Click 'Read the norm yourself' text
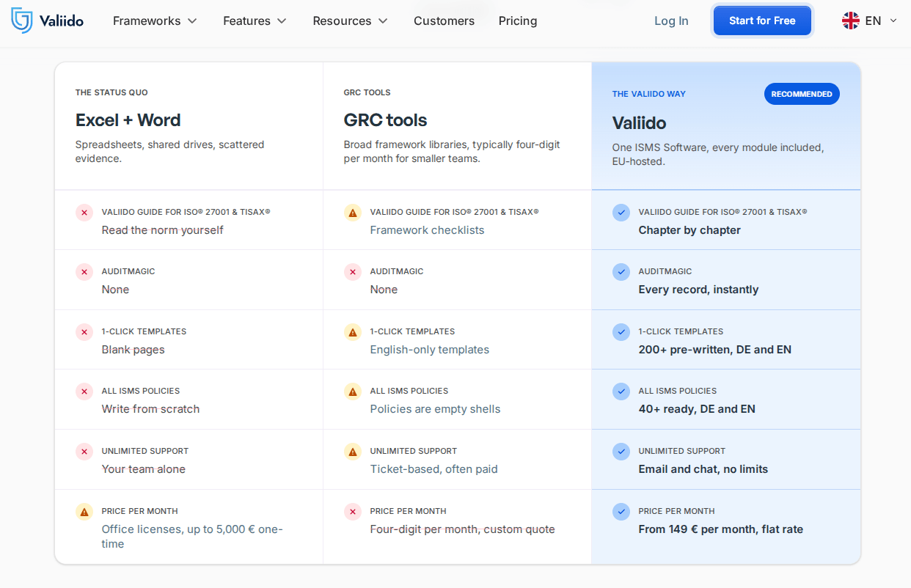911x588 pixels. click(162, 230)
